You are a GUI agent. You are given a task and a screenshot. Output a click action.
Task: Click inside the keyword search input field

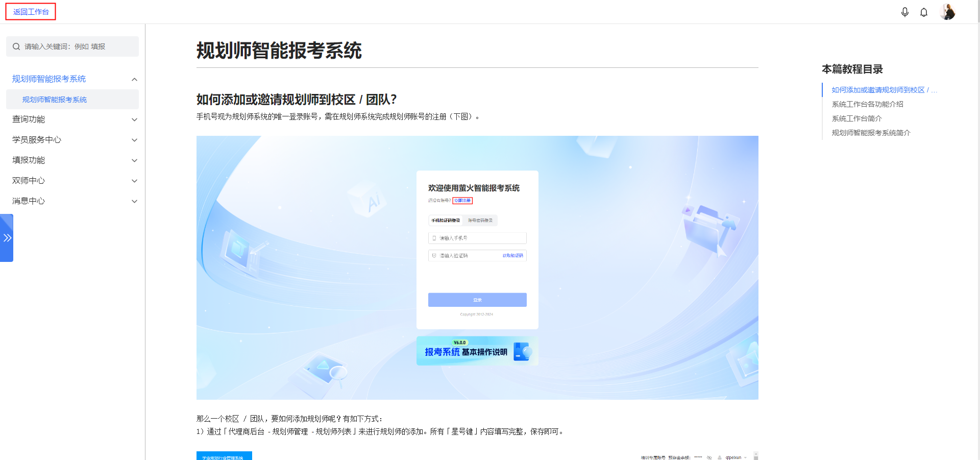(71, 46)
